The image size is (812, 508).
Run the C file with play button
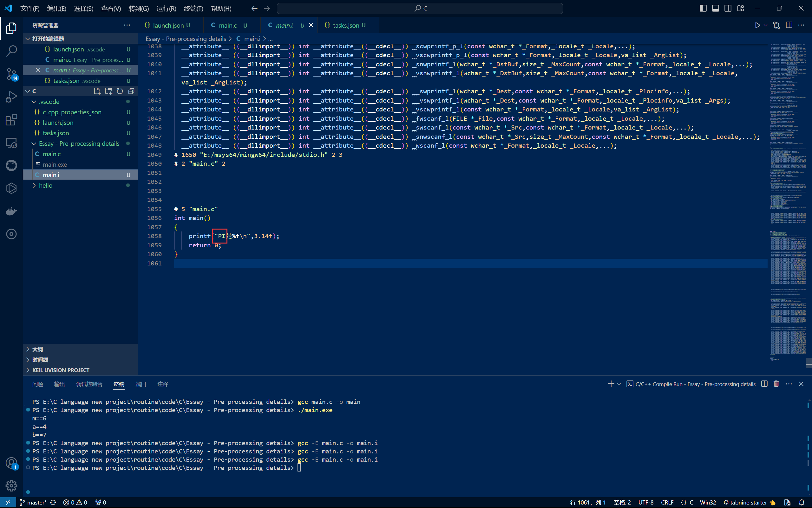pyautogui.click(x=757, y=25)
